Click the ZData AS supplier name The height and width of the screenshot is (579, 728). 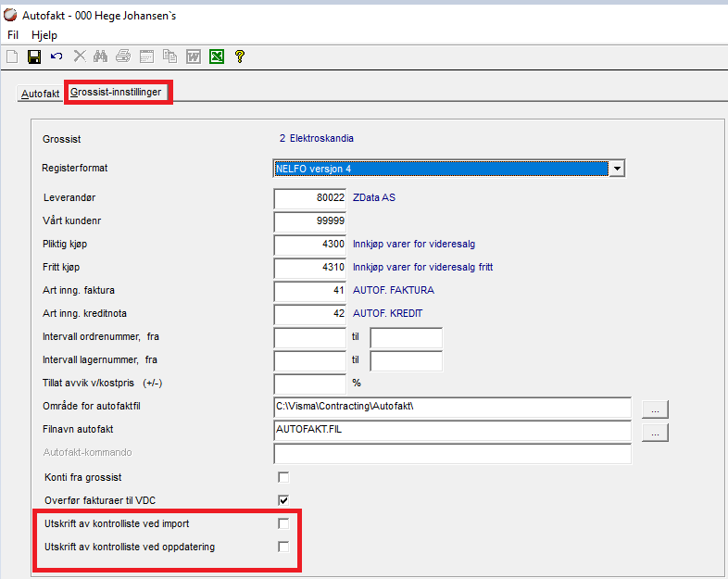374,198
